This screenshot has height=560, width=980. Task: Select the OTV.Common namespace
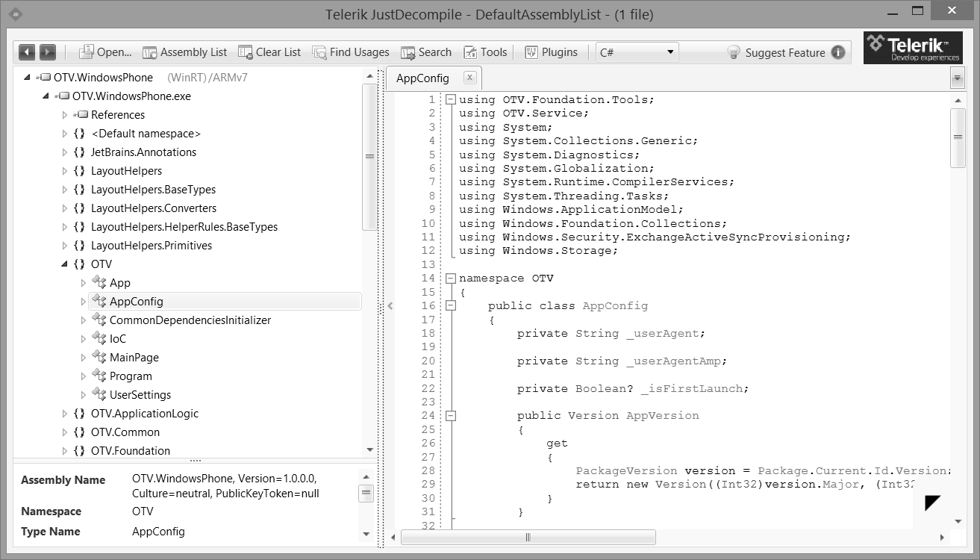click(x=125, y=432)
